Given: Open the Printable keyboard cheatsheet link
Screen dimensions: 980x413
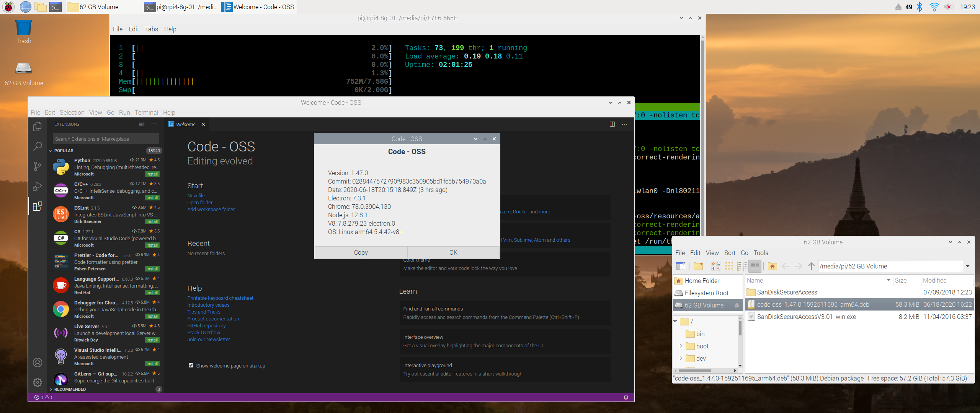Looking at the screenshot, I should [x=220, y=298].
